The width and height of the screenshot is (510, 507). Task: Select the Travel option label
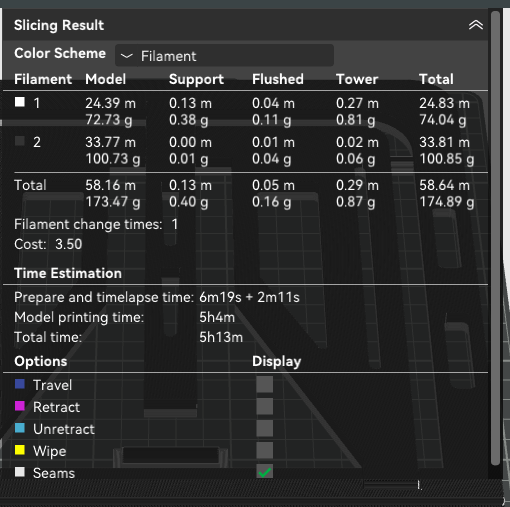[52, 385]
